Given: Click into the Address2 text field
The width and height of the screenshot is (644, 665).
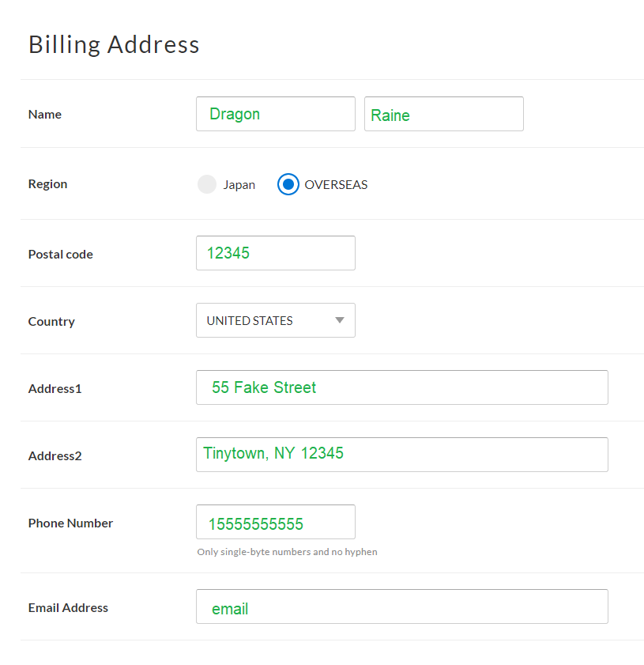Looking at the screenshot, I should pos(401,455).
